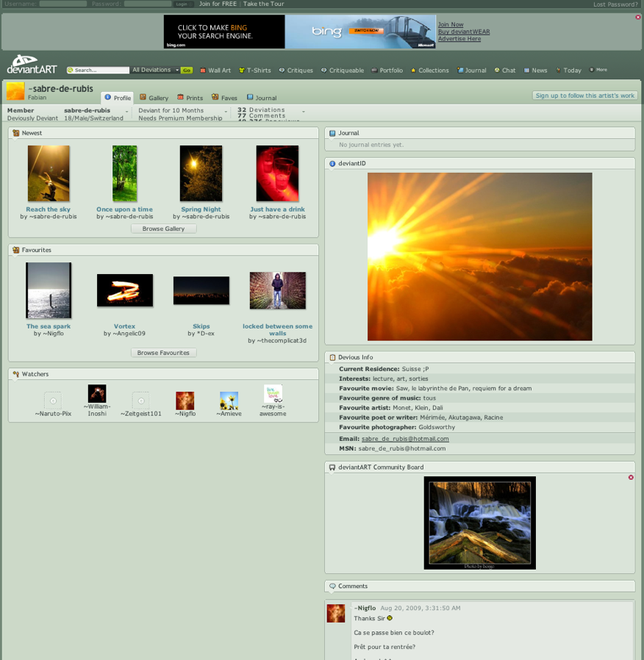Open the Spring Night thumbnail
The height and width of the screenshot is (660, 644).
(201, 173)
